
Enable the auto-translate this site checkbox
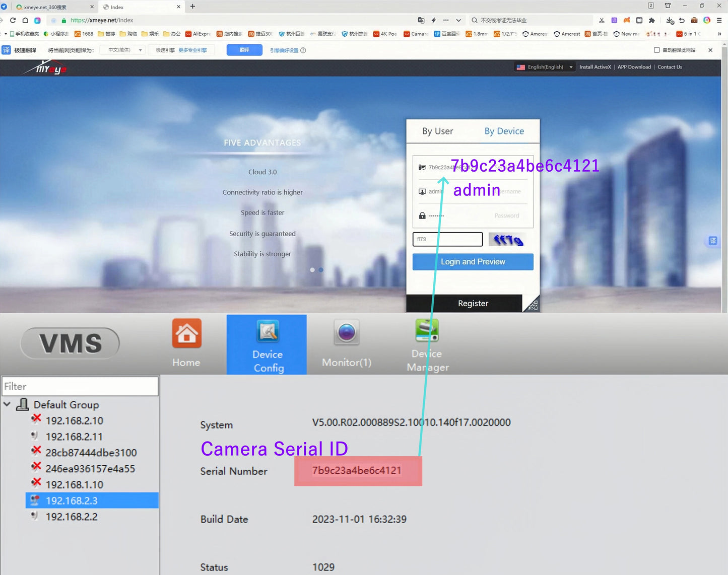click(x=656, y=50)
